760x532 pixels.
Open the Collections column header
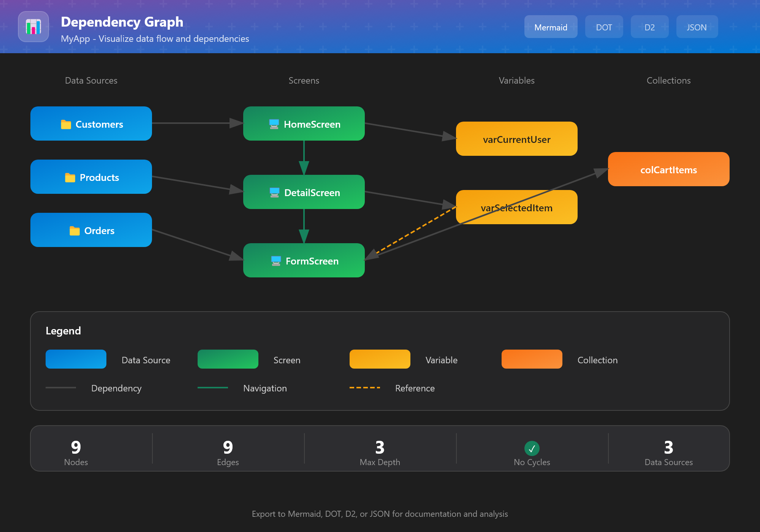point(669,81)
